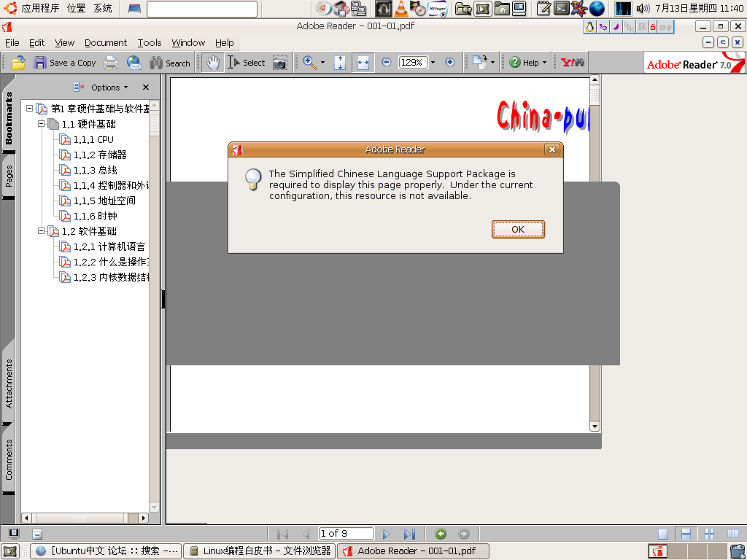Image resolution: width=747 pixels, height=560 pixels.
Task: Click the Print icon in the toolbar
Action: click(111, 63)
